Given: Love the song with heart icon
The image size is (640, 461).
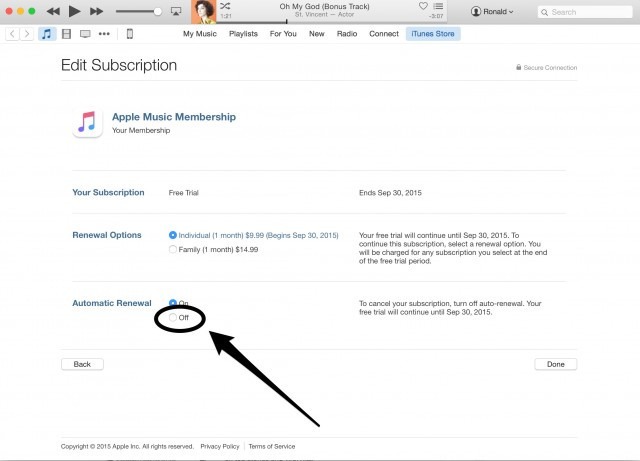Looking at the screenshot, I should point(423,6).
